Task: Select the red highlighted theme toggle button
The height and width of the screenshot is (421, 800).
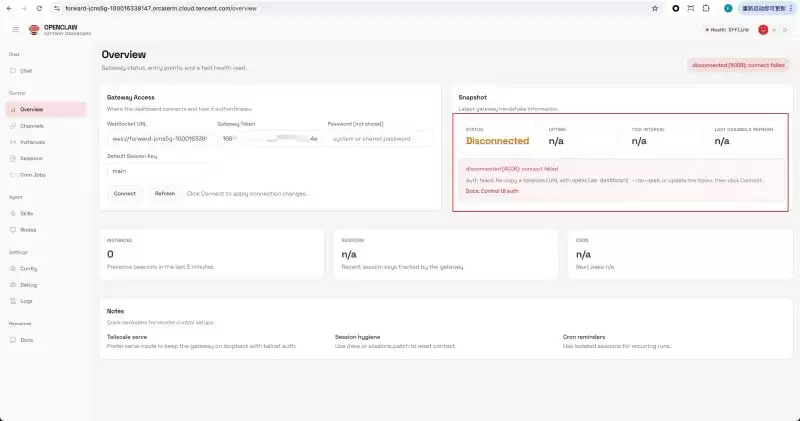Action: 763,30
